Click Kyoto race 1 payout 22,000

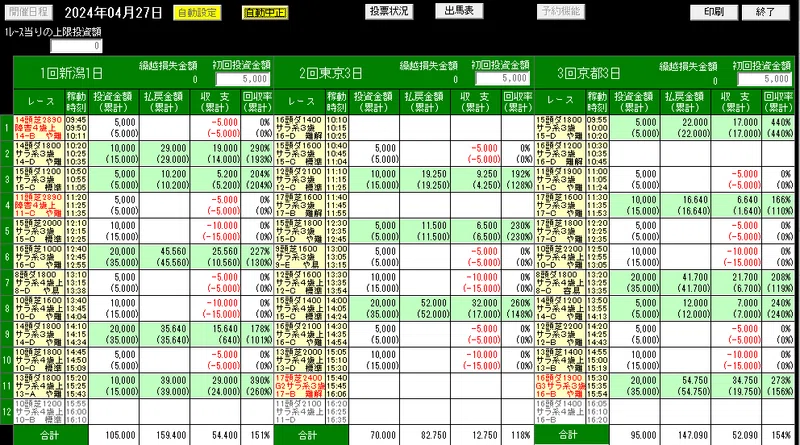click(x=685, y=128)
